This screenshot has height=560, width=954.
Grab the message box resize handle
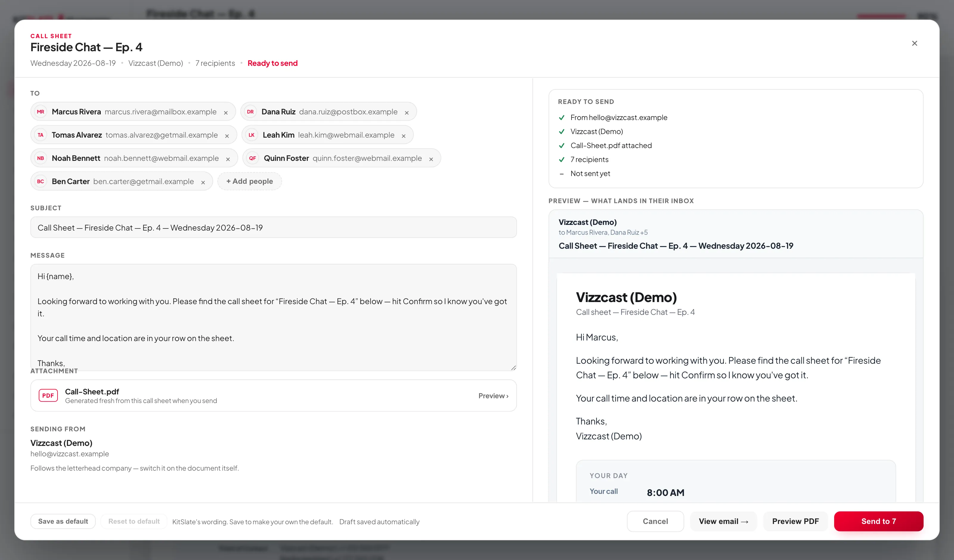point(513,367)
